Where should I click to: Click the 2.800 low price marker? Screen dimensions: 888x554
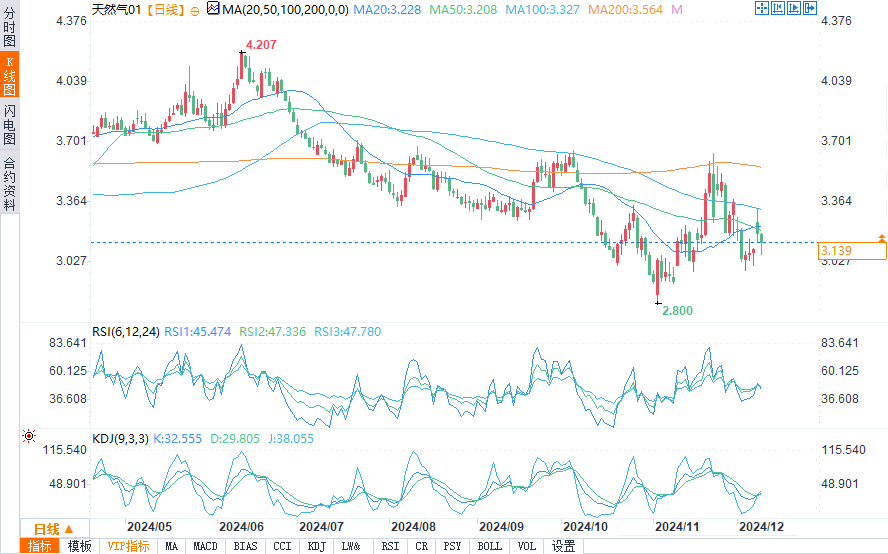(x=677, y=311)
